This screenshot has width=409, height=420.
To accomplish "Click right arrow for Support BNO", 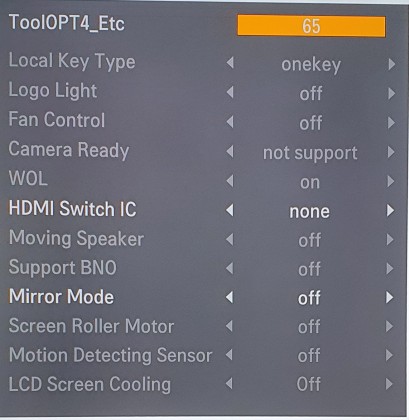I will pyautogui.click(x=390, y=269).
